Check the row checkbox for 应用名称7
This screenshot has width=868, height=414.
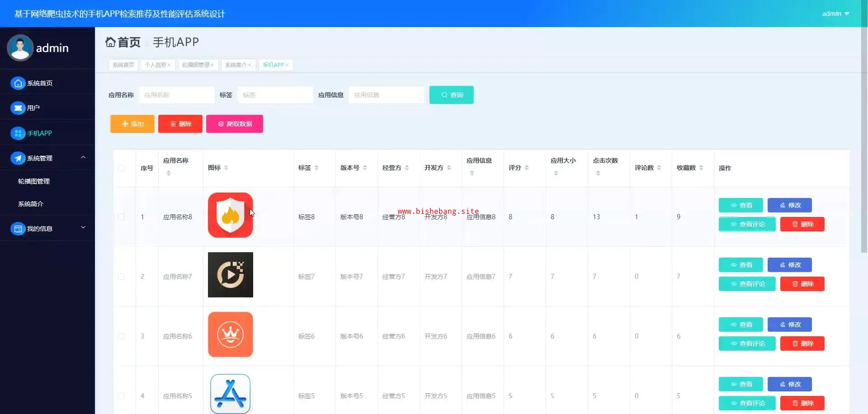(121, 277)
